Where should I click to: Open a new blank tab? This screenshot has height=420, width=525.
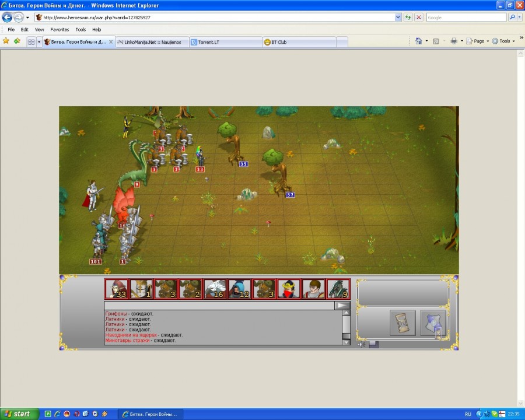click(342, 42)
